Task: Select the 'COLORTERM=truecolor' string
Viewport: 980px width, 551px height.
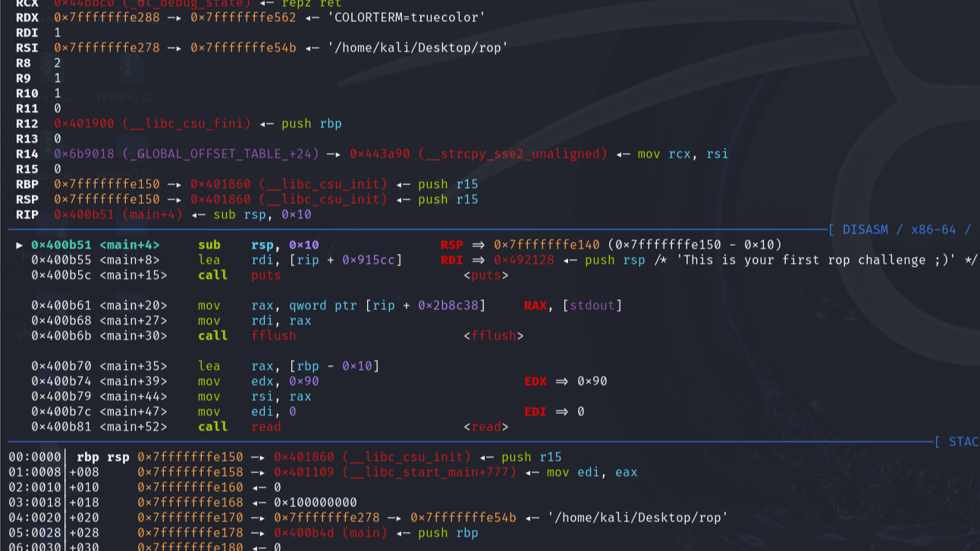Action: (x=406, y=17)
